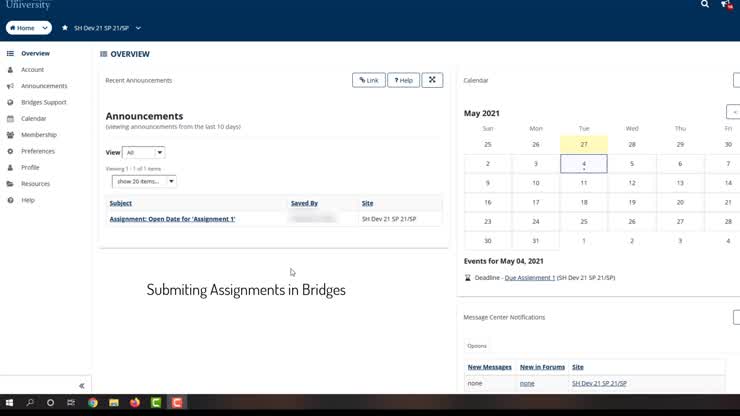Sort announcements by Saved By

click(304, 203)
